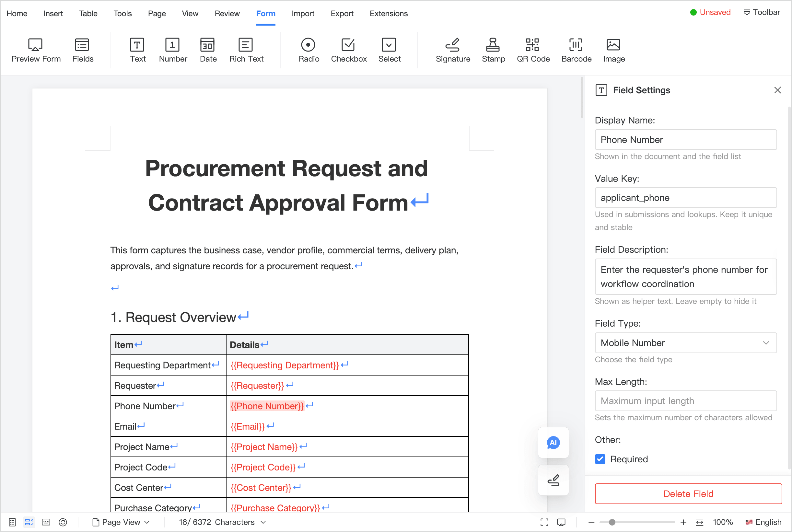The width and height of the screenshot is (792, 532).
Task: Switch to the Table tab
Action: pyautogui.click(x=88, y=14)
